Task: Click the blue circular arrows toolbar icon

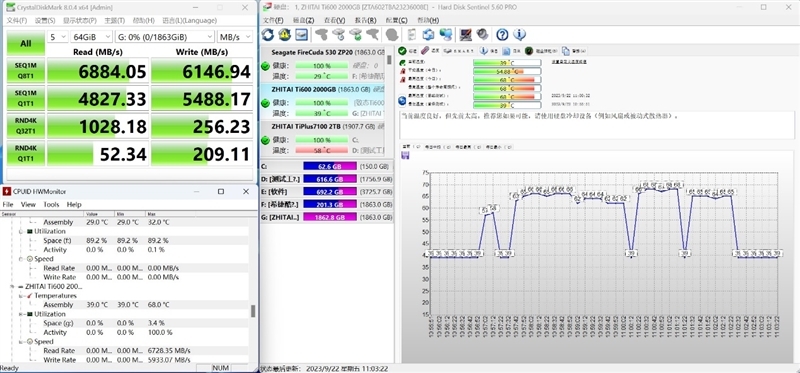Action: coord(429,35)
